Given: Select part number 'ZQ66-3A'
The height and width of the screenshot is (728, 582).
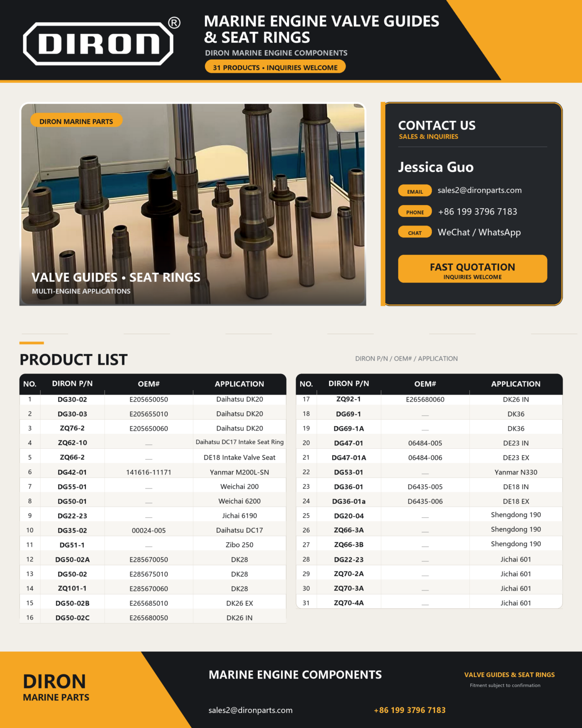Looking at the screenshot, I should (x=348, y=530).
